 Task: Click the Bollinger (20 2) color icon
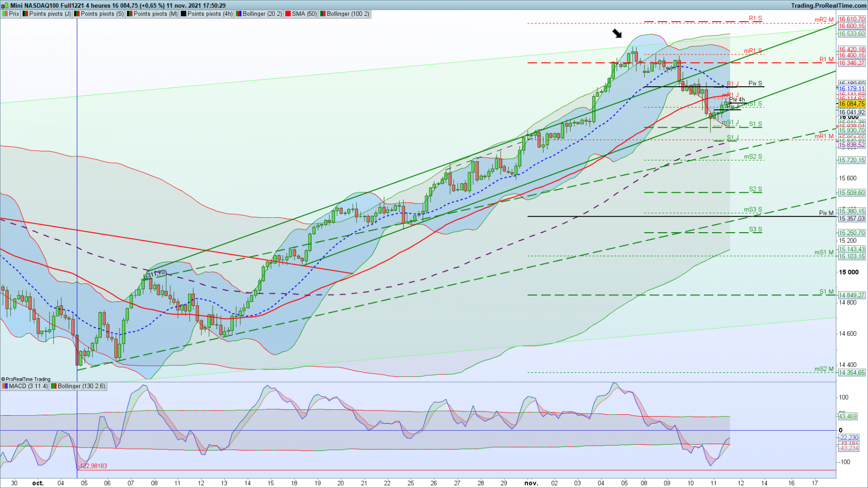tap(238, 14)
